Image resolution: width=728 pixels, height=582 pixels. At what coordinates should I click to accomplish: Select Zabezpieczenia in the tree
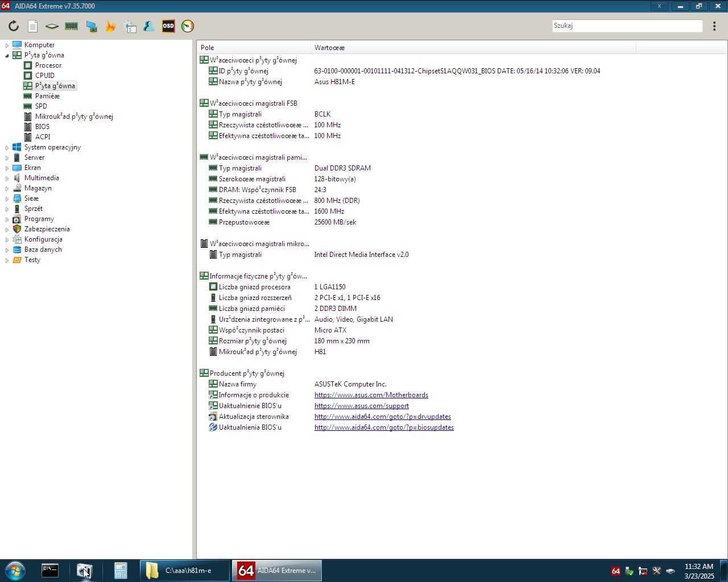pyautogui.click(x=47, y=229)
